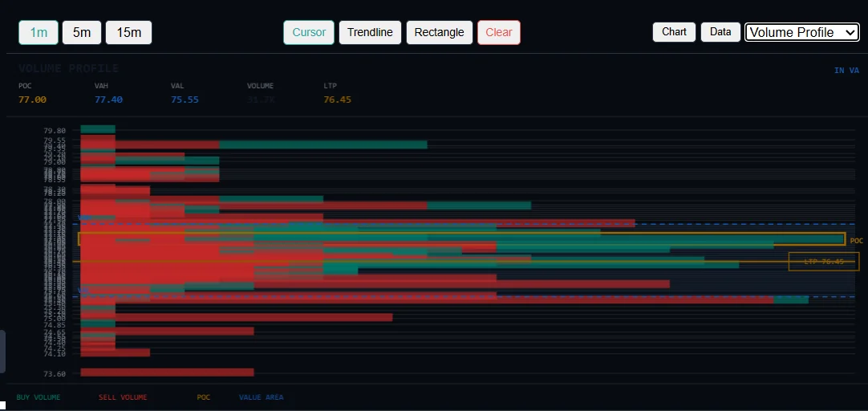
Task: Click the POC label beside highlighted bar
Action: point(857,241)
